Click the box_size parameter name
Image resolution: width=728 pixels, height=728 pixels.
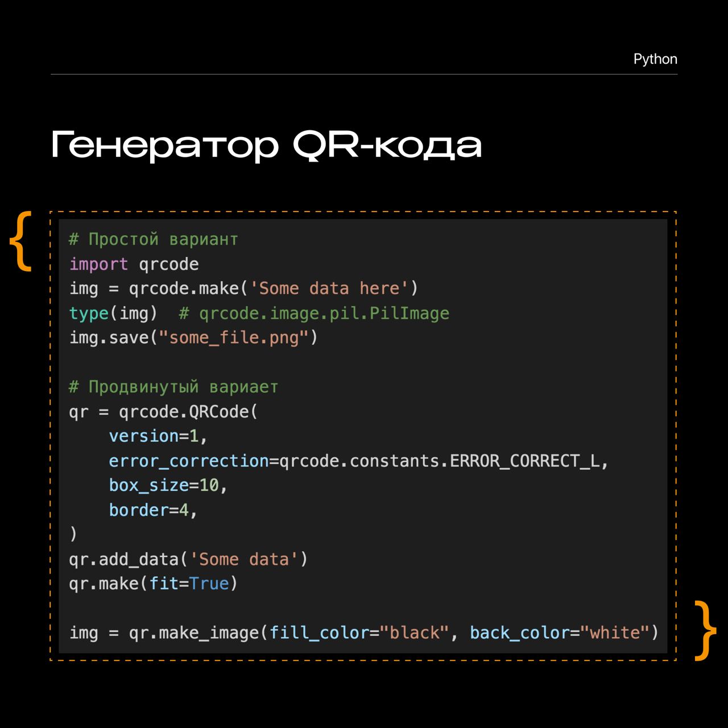[x=148, y=485]
